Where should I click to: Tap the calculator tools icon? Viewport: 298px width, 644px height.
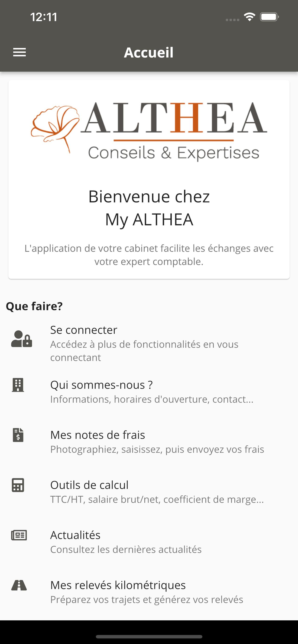pyautogui.click(x=18, y=485)
